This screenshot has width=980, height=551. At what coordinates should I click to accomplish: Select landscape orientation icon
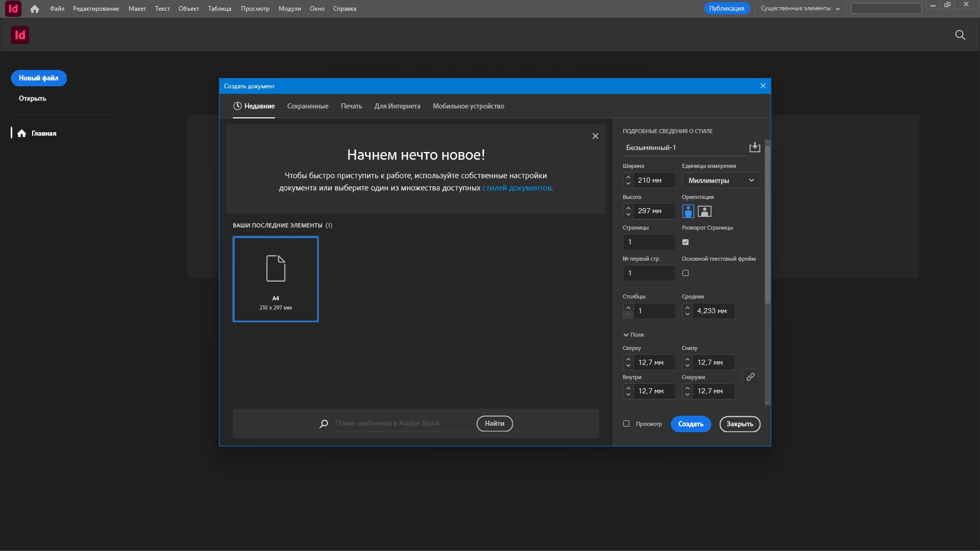704,211
